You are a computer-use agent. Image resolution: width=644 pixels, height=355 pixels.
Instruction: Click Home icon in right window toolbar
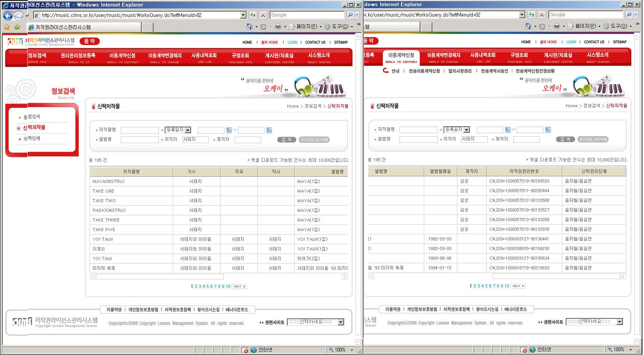(528, 26)
